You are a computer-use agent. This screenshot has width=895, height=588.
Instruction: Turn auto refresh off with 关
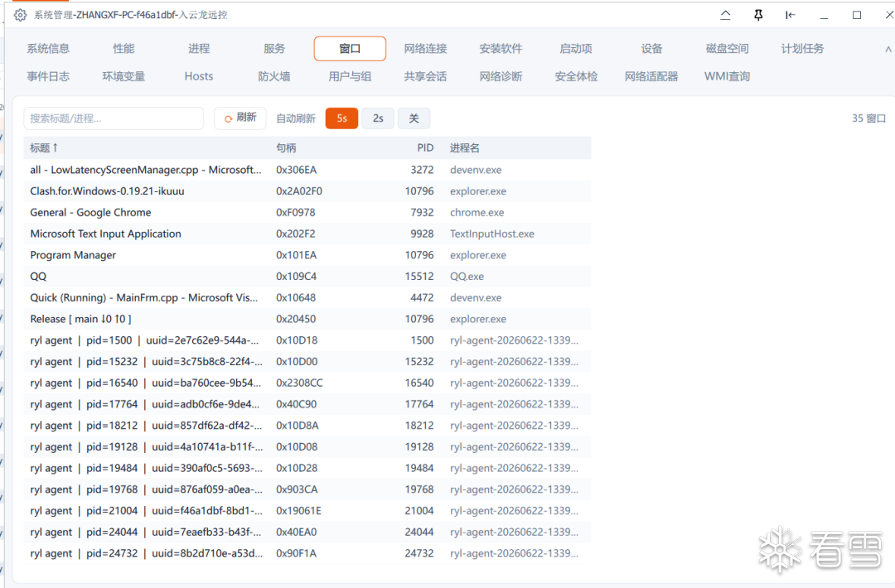[414, 118]
